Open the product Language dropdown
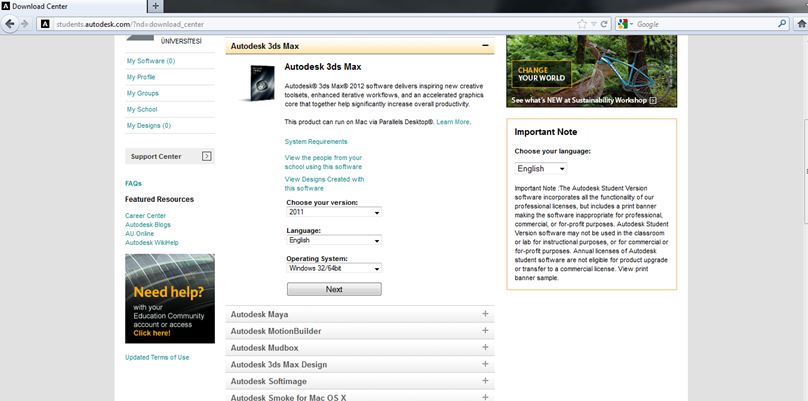The image size is (808, 401). point(334,240)
